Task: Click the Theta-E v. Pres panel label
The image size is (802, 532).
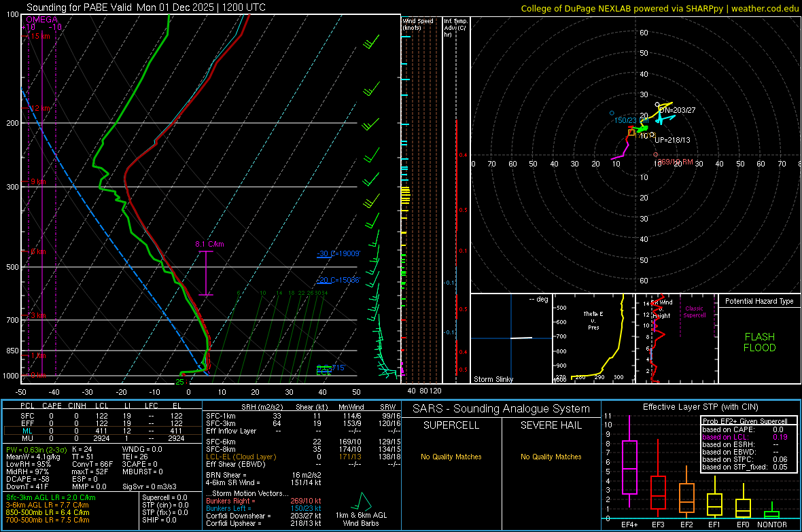Action: [593, 320]
